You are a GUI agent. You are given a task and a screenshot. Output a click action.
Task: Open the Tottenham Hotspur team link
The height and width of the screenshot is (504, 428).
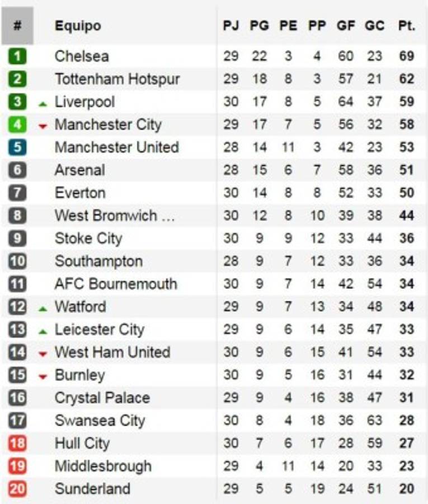pos(117,79)
